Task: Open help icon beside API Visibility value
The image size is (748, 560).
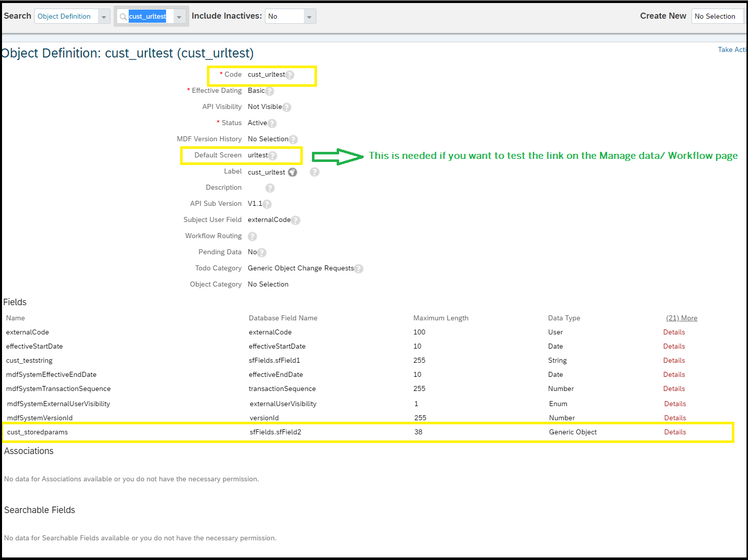Action: [x=287, y=107]
